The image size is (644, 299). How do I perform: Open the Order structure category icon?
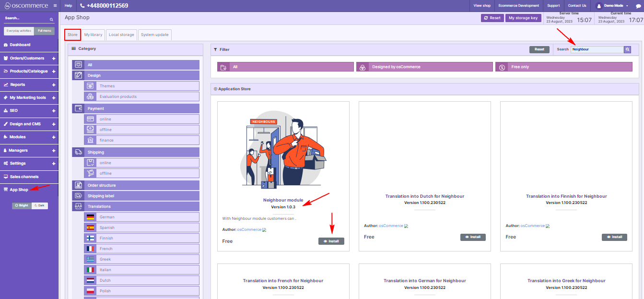pyautogui.click(x=78, y=185)
